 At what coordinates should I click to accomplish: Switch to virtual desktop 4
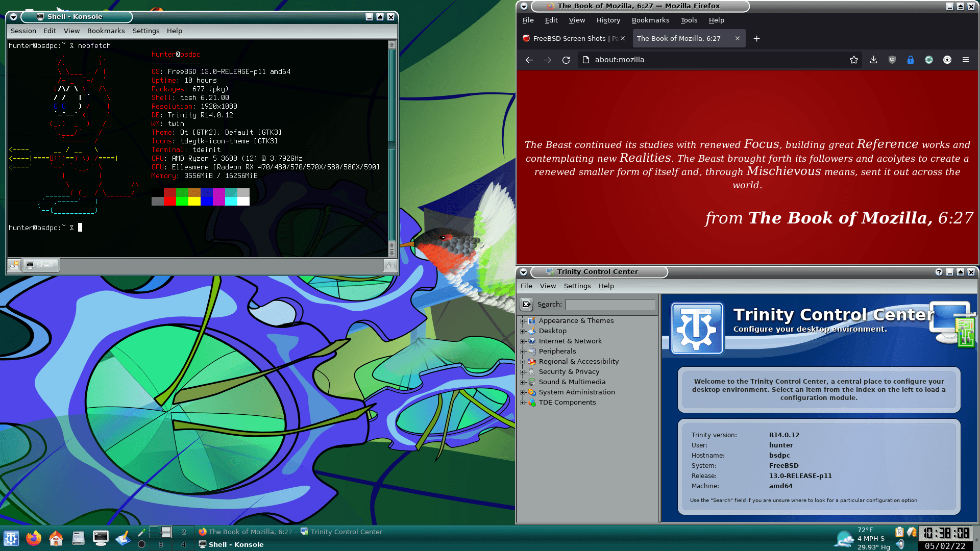coord(184,545)
